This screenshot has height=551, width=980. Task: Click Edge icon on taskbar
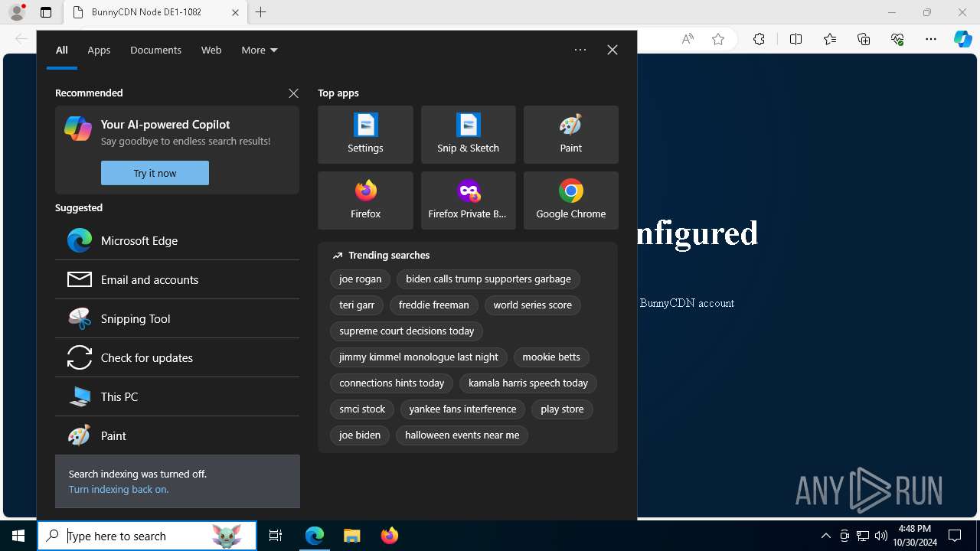(315, 536)
